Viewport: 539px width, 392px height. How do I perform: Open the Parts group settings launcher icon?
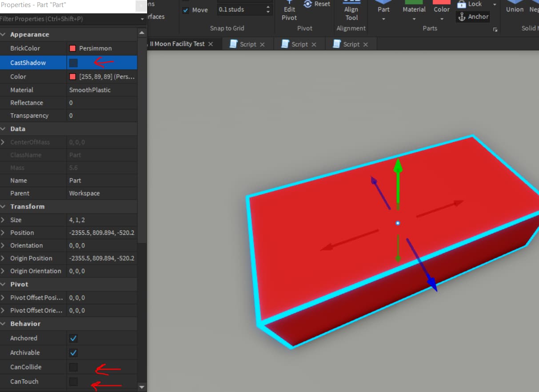coord(495,30)
